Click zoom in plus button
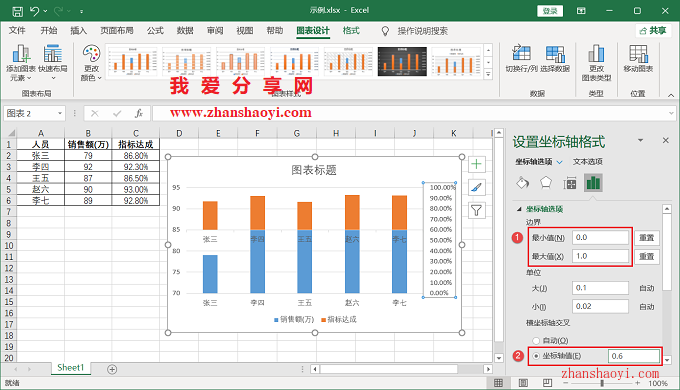The width and height of the screenshot is (680, 390). click(638, 383)
